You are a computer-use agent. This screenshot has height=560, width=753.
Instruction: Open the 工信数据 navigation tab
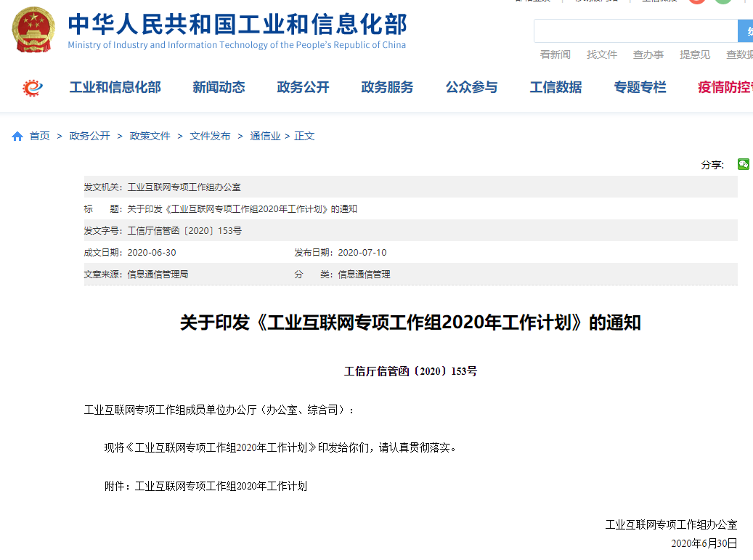[x=555, y=87]
